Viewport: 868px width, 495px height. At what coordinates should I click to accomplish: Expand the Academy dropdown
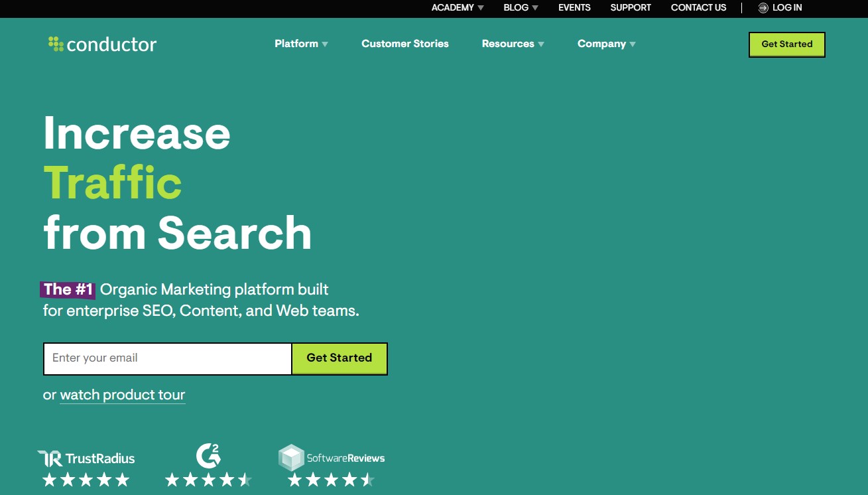point(458,8)
